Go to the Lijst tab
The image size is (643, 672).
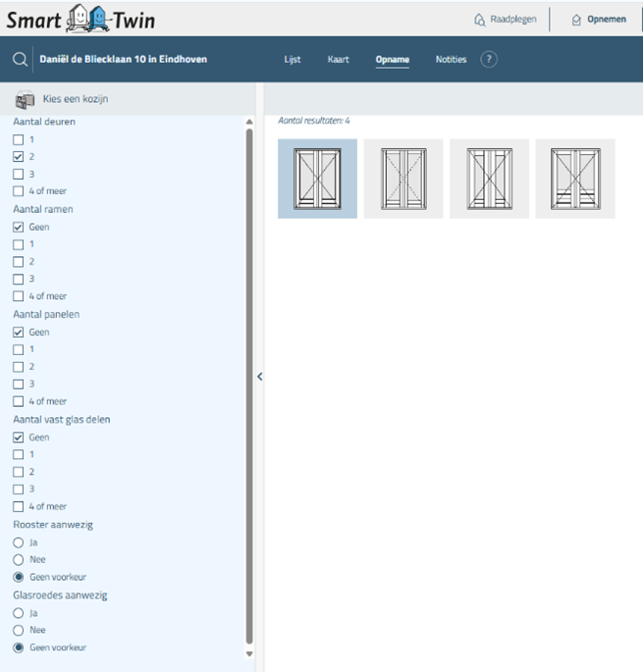293,60
